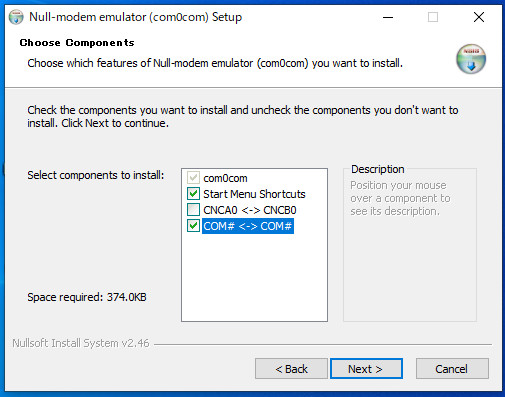
Task: Enable the CNCA0 <-> CNCB0 checkbox
Action: tap(193, 210)
